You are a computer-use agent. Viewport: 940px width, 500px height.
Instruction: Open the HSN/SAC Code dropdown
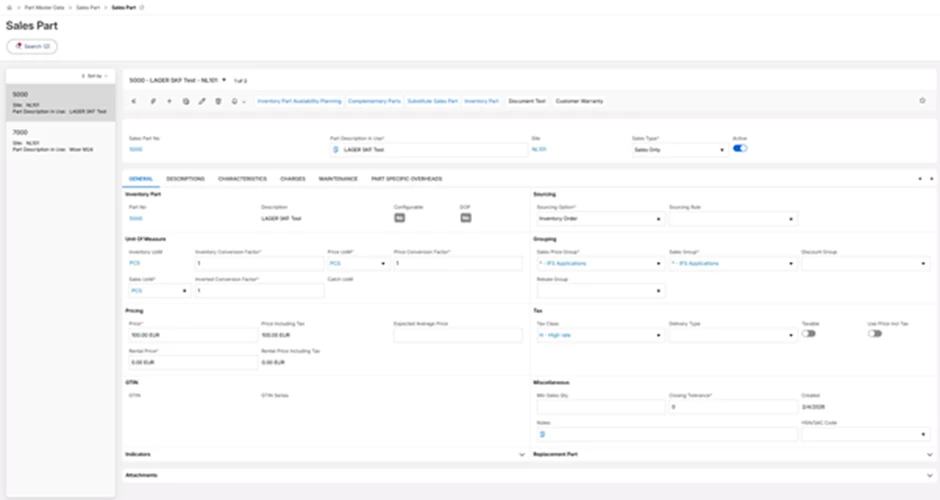866,434
